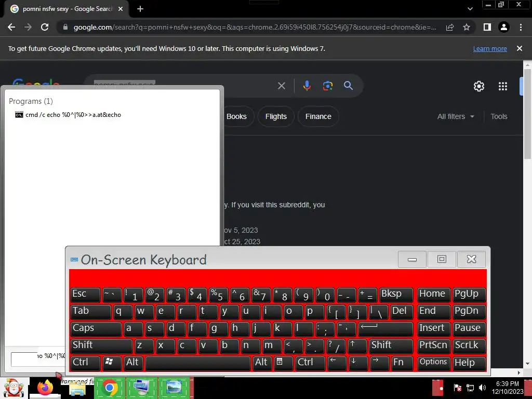Click the Santa Start button on taskbar
The height and width of the screenshot is (399, 532).
[13, 388]
